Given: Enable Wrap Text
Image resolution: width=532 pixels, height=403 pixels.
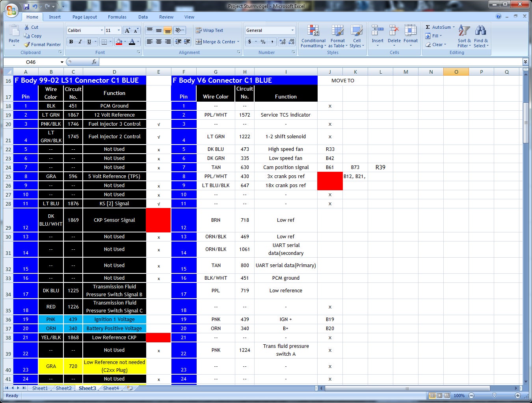Looking at the screenshot, I should click(x=209, y=30).
